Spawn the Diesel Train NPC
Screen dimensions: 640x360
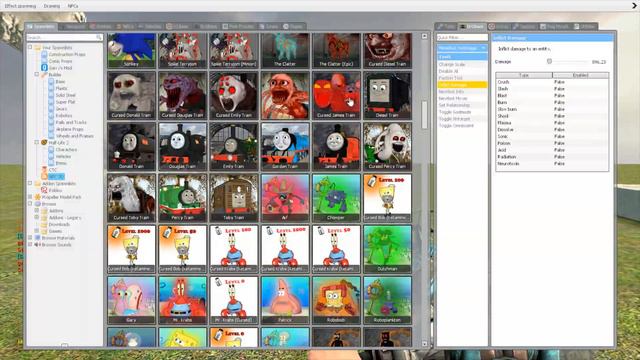click(x=387, y=96)
